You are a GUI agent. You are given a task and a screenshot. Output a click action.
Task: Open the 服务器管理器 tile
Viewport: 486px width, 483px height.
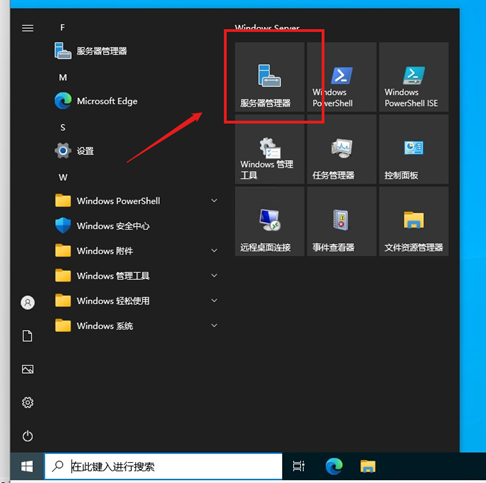269,77
